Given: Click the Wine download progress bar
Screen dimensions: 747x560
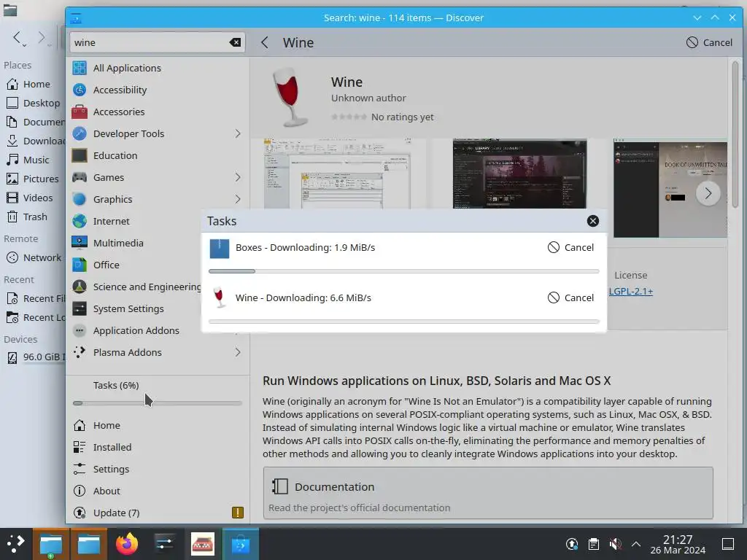Looking at the screenshot, I should (404, 322).
